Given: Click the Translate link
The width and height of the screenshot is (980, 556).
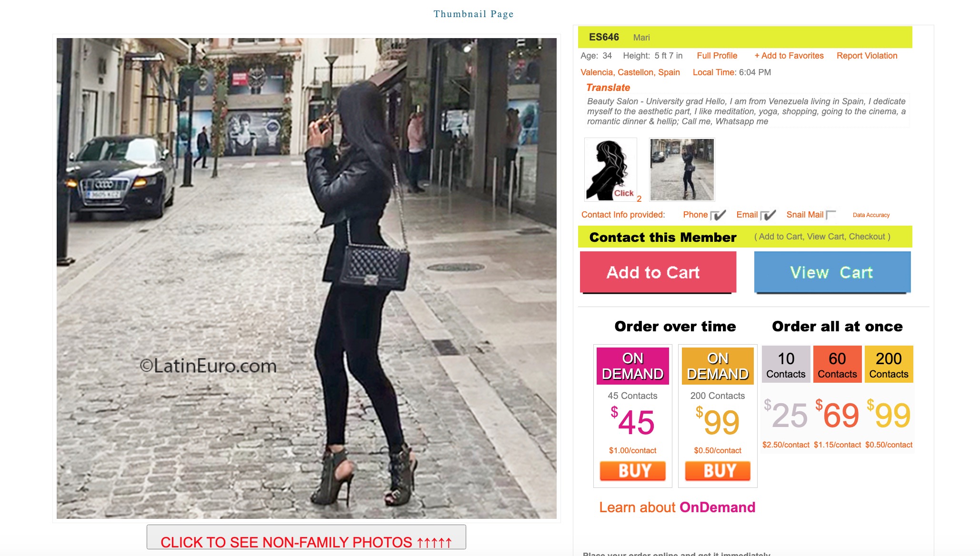Looking at the screenshot, I should pos(608,88).
